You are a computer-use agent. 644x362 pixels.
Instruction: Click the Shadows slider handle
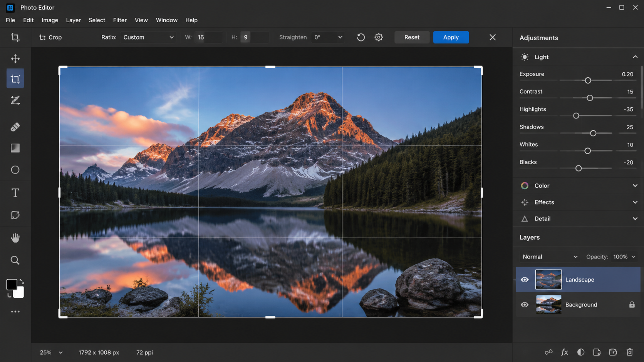(x=593, y=133)
